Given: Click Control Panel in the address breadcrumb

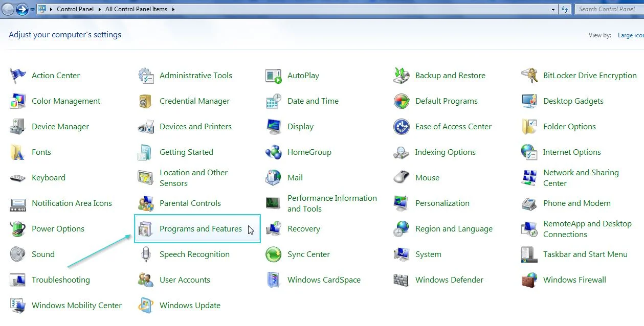Looking at the screenshot, I should (x=75, y=9).
